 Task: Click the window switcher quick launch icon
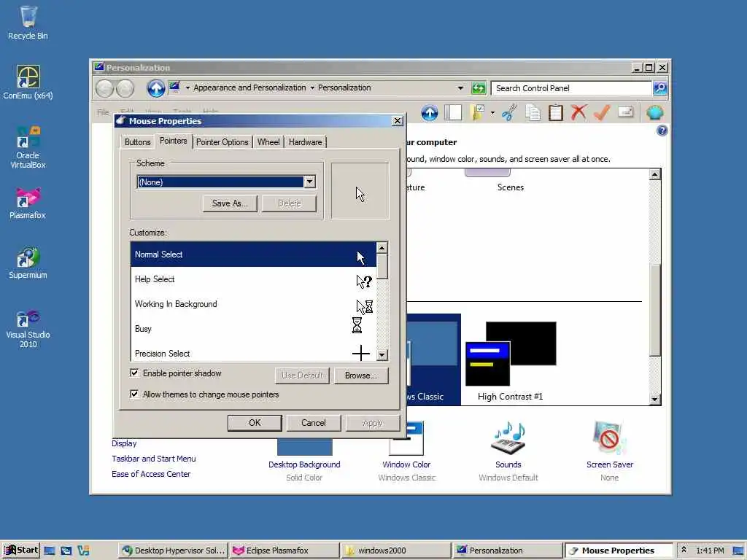pyautogui.click(x=66, y=551)
